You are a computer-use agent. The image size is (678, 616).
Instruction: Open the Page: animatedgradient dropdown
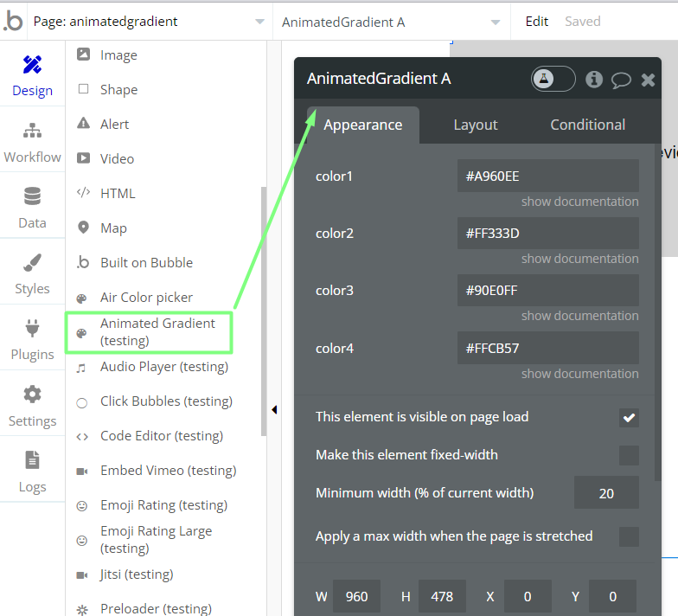pyautogui.click(x=149, y=22)
